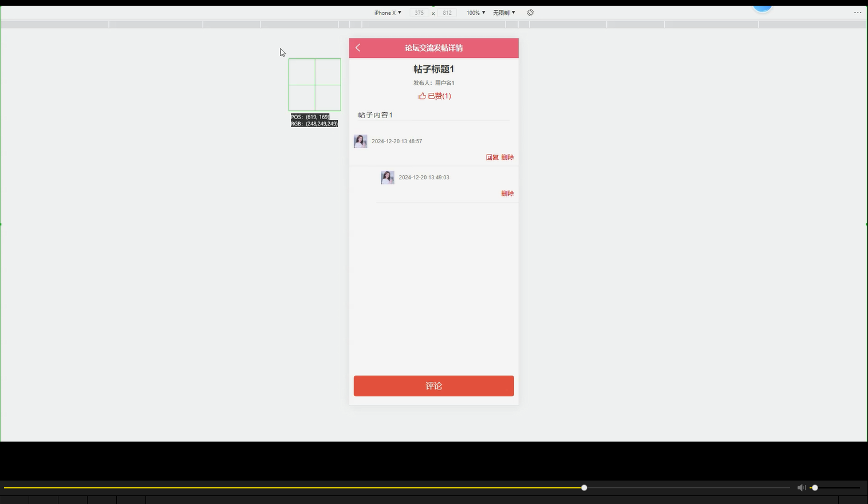868x504 pixels.
Task: Click 回复 on the first comment
Action: click(x=492, y=157)
